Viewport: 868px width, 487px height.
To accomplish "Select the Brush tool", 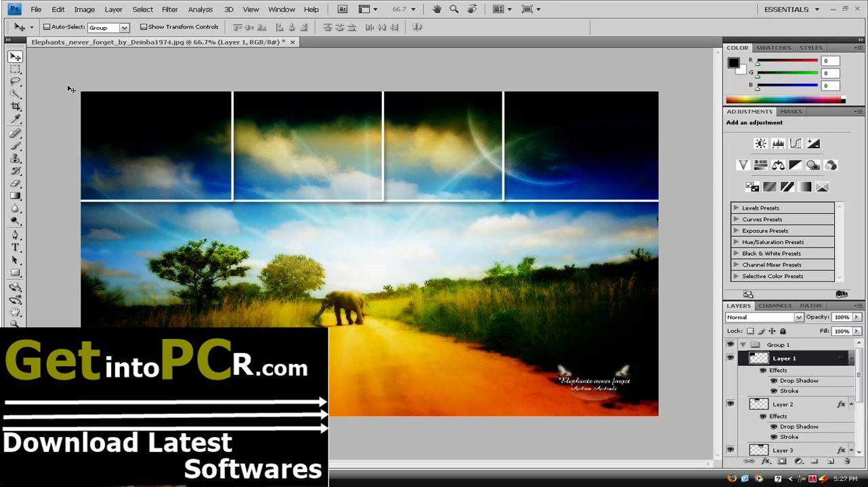I will [x=15, y=146].
